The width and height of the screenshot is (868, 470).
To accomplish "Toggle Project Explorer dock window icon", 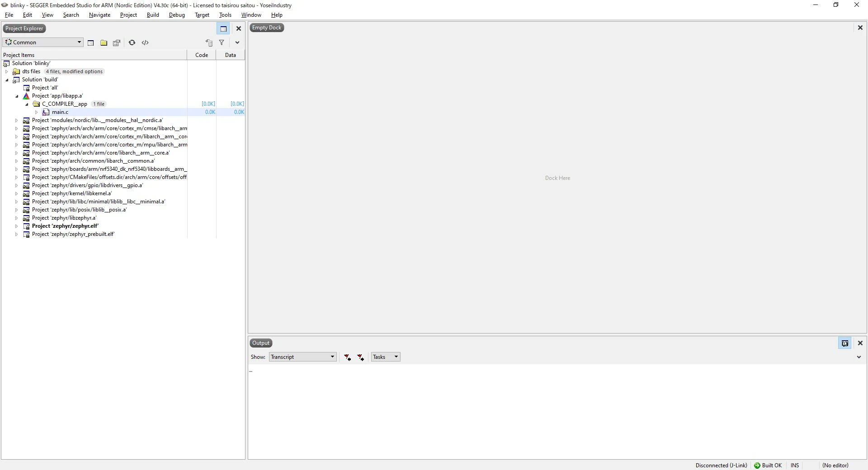I will [223, 28].
